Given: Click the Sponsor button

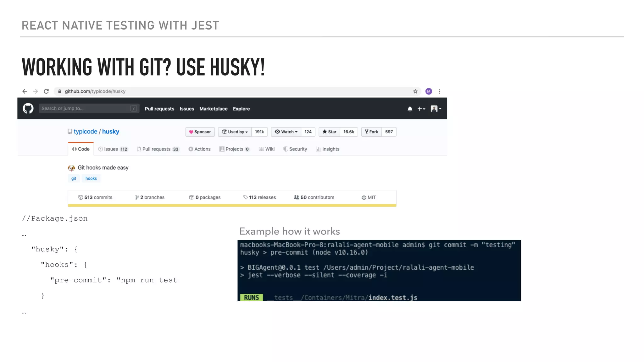Looking at the screenshot, I should [x=200, y=132].
